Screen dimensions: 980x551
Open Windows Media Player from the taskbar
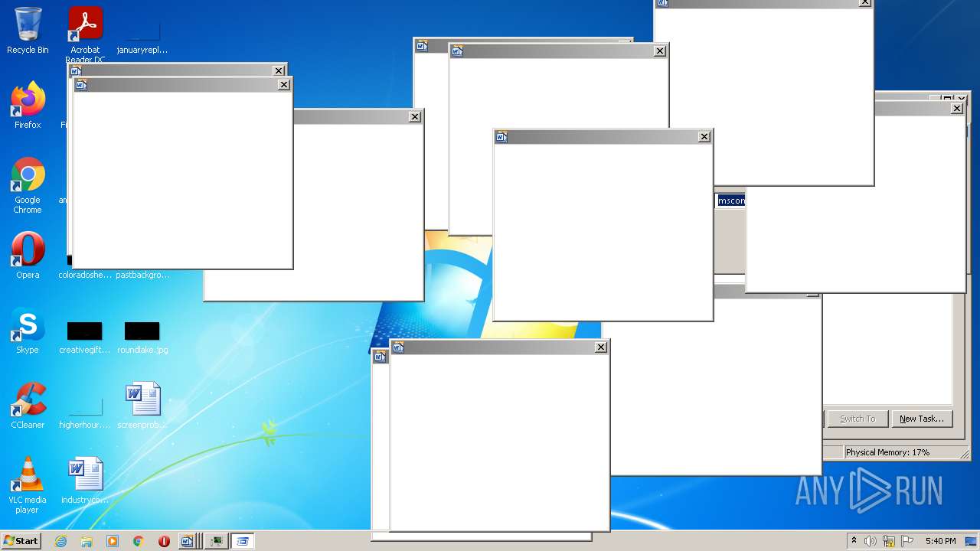coord(113,541)
